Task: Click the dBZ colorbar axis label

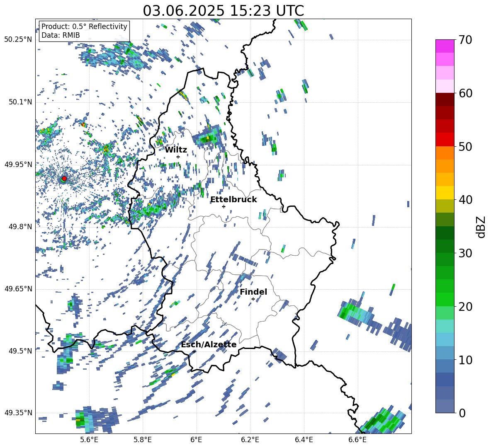Action: click(x=481, y=227)
